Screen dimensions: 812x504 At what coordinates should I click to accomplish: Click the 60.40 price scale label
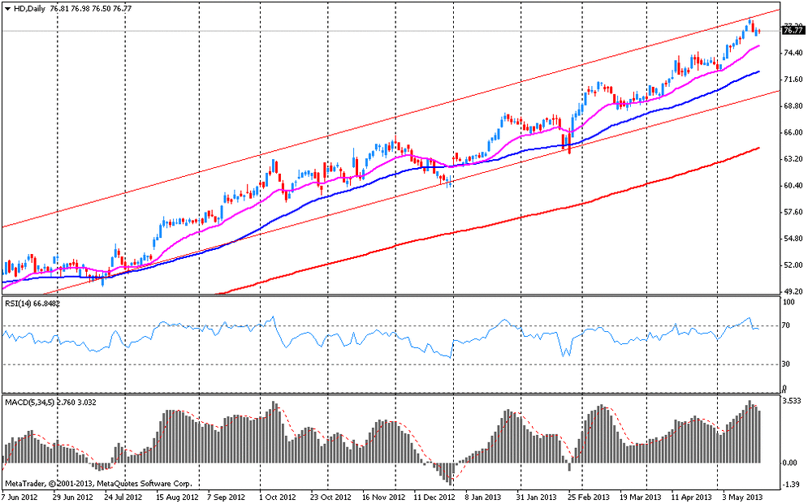pyautogui.click(x=793, y=185)
